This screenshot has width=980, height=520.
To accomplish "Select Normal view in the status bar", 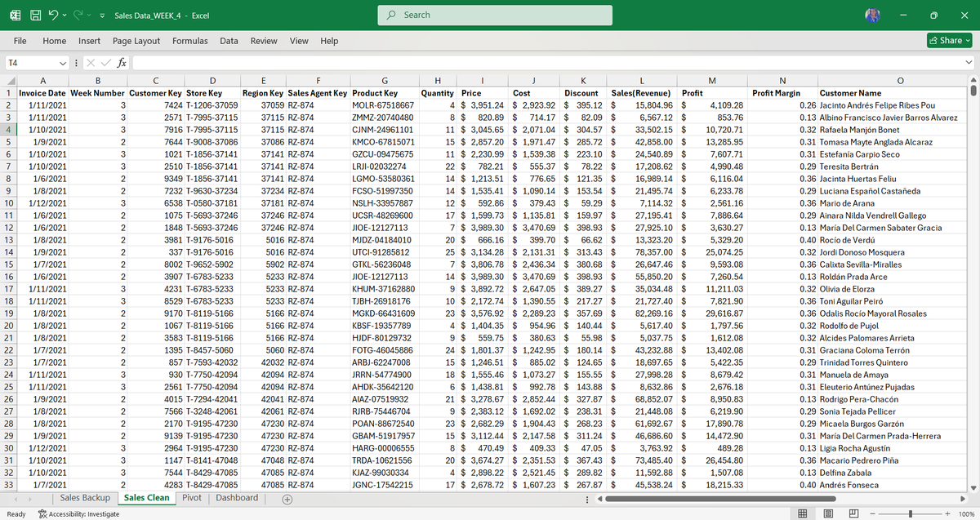I will (x=802, y=513).
